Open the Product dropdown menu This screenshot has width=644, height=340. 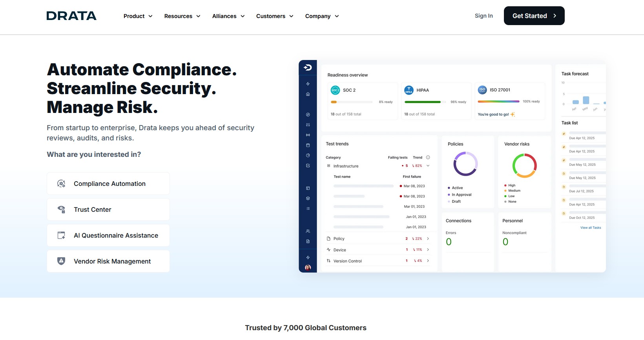(x=138, y=16)
